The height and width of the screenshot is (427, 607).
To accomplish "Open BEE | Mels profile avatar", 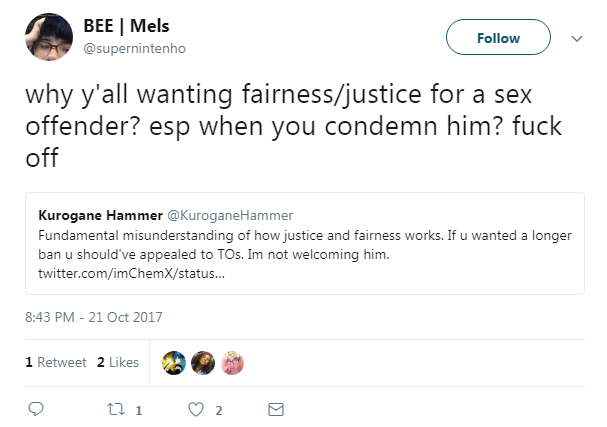I will 49,37.
